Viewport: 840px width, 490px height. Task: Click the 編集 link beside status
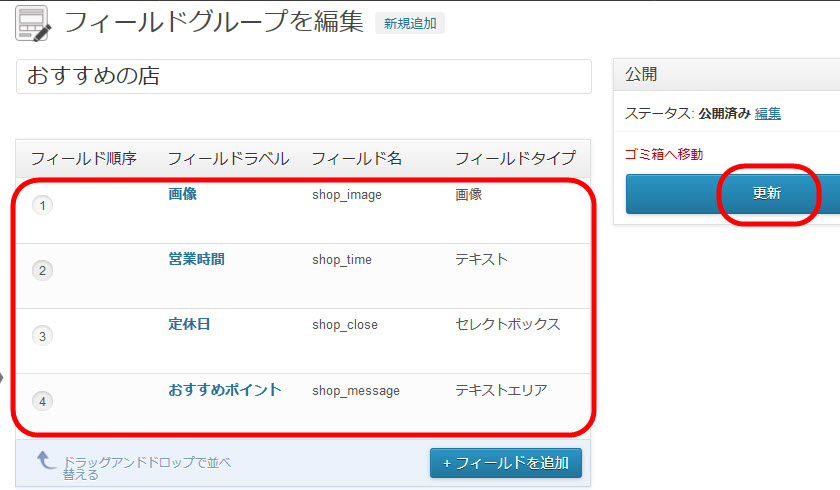768,114
